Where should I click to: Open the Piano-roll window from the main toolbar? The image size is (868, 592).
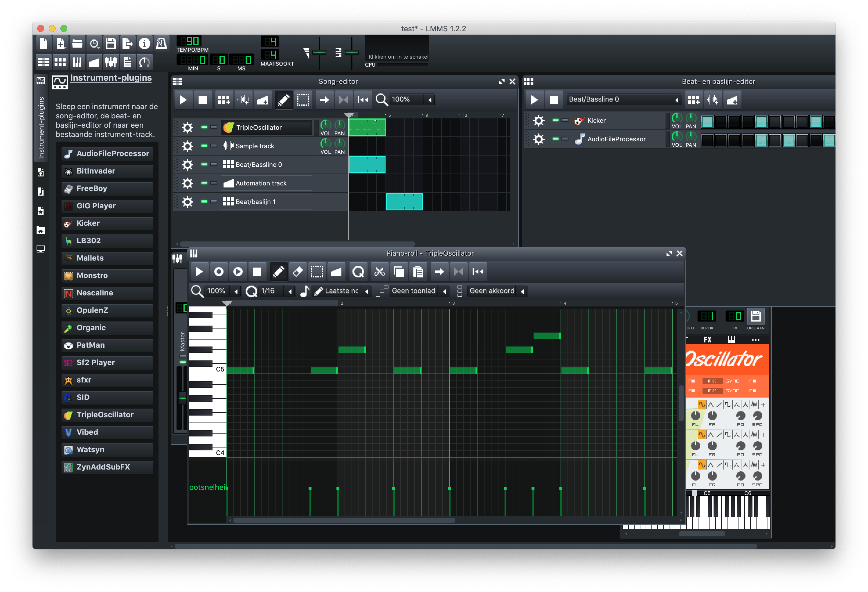click(77, 62)
